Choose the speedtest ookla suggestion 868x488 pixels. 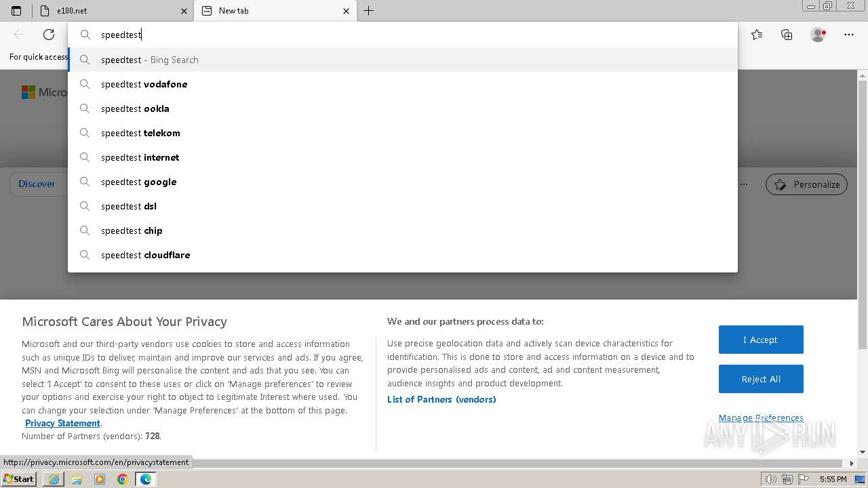click(403, 108)
